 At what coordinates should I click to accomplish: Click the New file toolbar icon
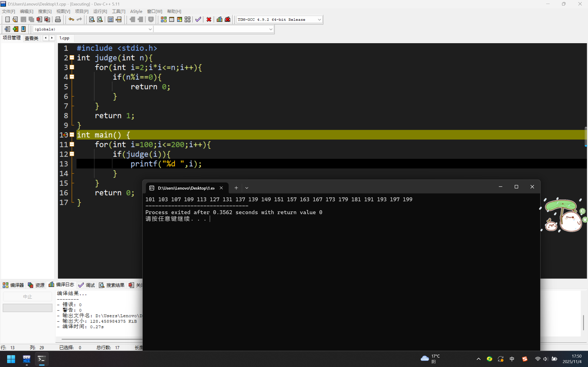pos(7,20)
